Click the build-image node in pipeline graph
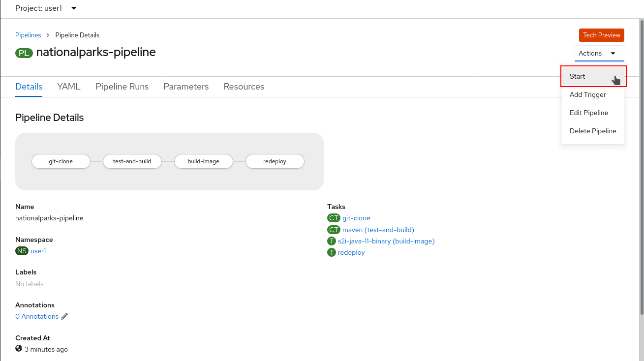This screenshot has height=361, width=644. click(203, 161)
